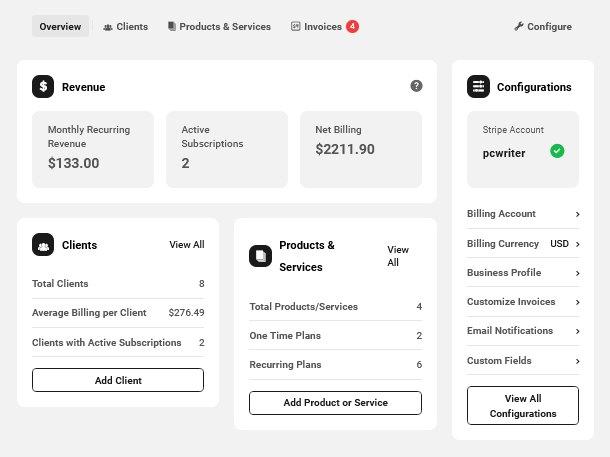Click the Clients card people icon
Image resolution: width=610 pixels, height=457 pixels.
click(43, 245)
